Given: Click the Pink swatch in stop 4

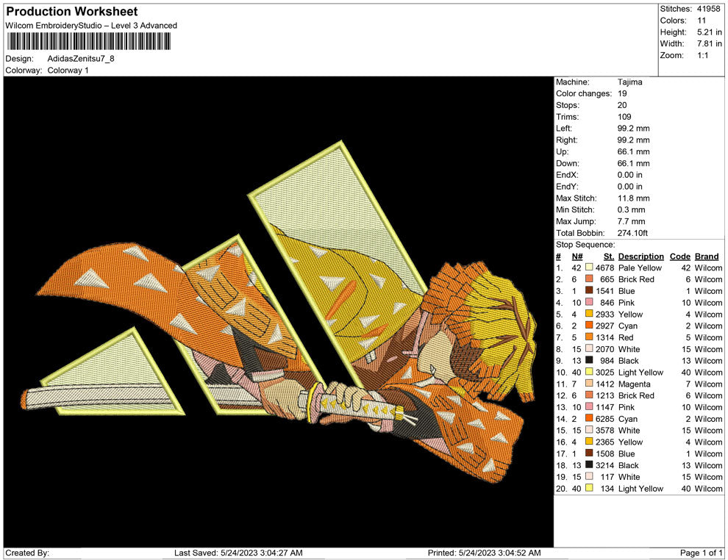Looking at the screenshot, I should point(589,303).
